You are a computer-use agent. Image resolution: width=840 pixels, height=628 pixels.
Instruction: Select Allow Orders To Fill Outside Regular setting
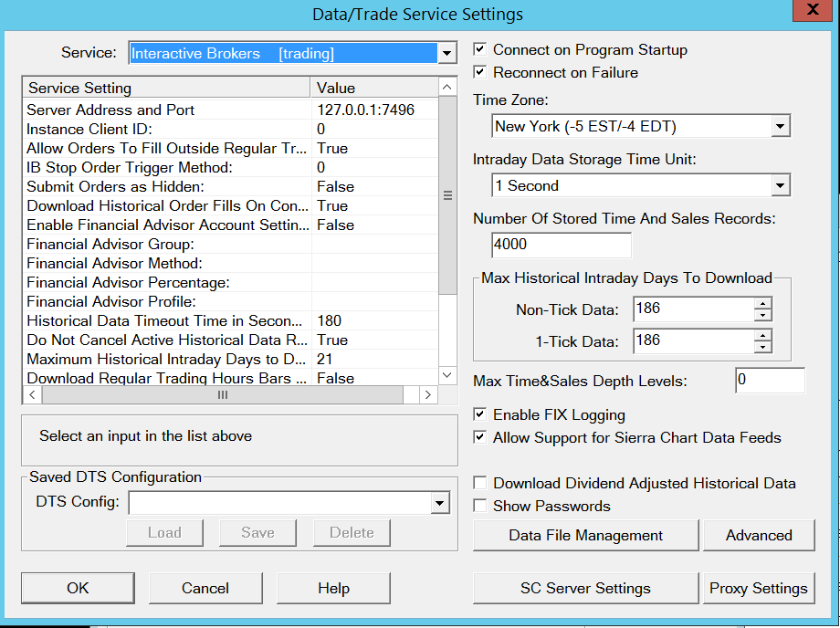point(230,148)
